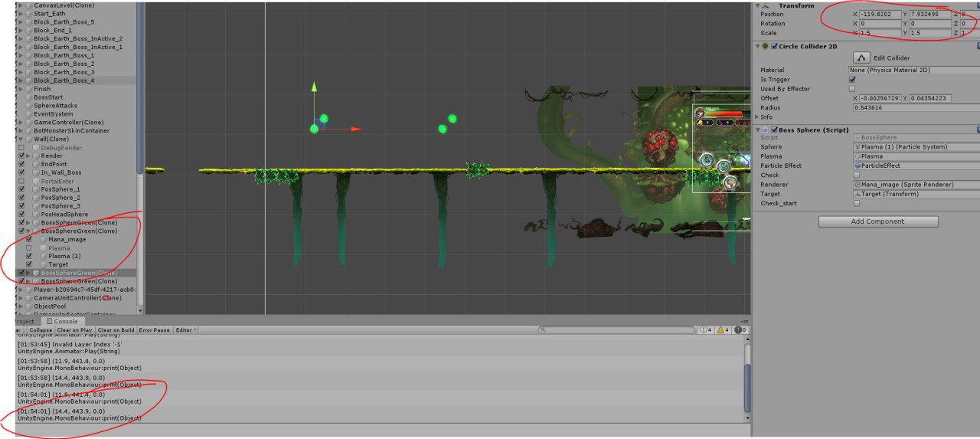Collapse the Transform component foldout

click(x=757, y=5)
